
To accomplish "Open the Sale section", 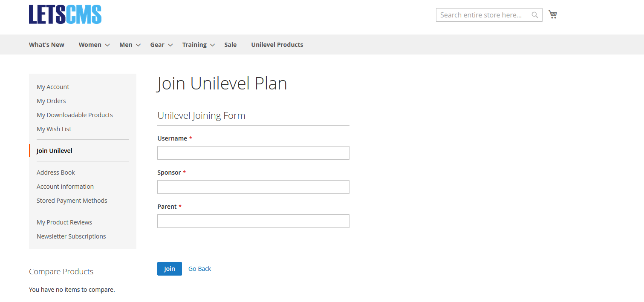I will (x=230, y=44).
